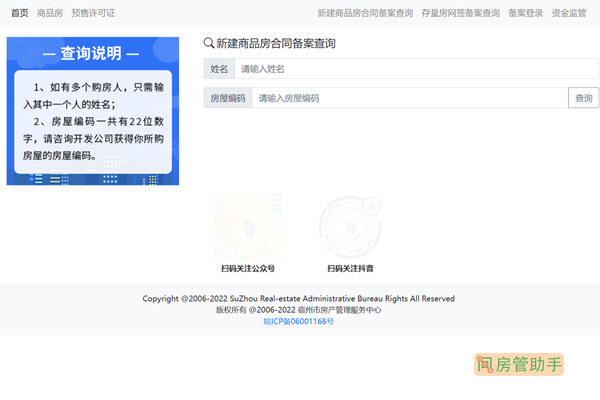Click the 扫码关注抖音 caption
The image size is (600, 400).
pos(350,268)
